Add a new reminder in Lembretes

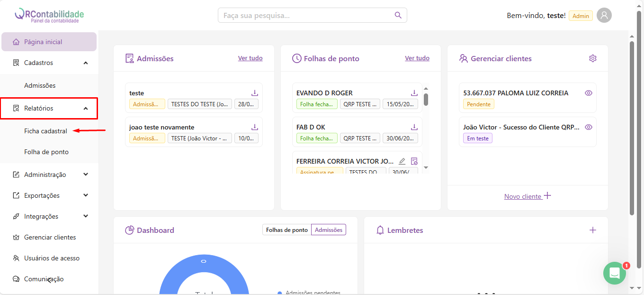pyautogui.click(x=592, y=230)
